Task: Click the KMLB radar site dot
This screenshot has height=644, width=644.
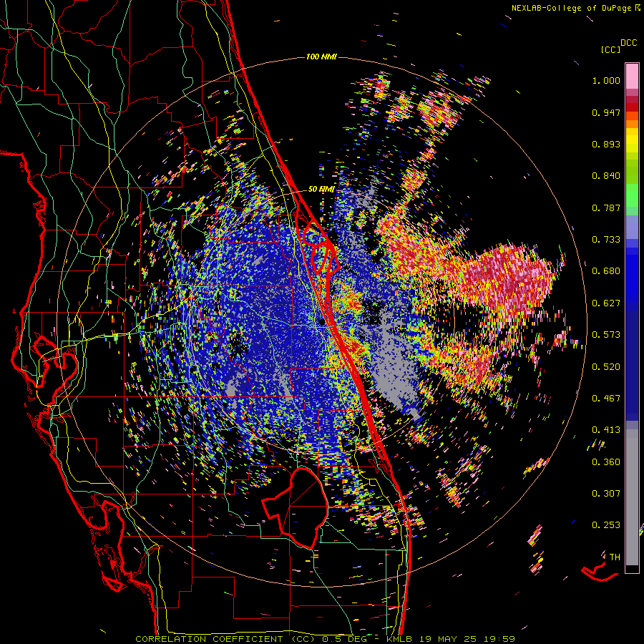Action: point(323,323)
